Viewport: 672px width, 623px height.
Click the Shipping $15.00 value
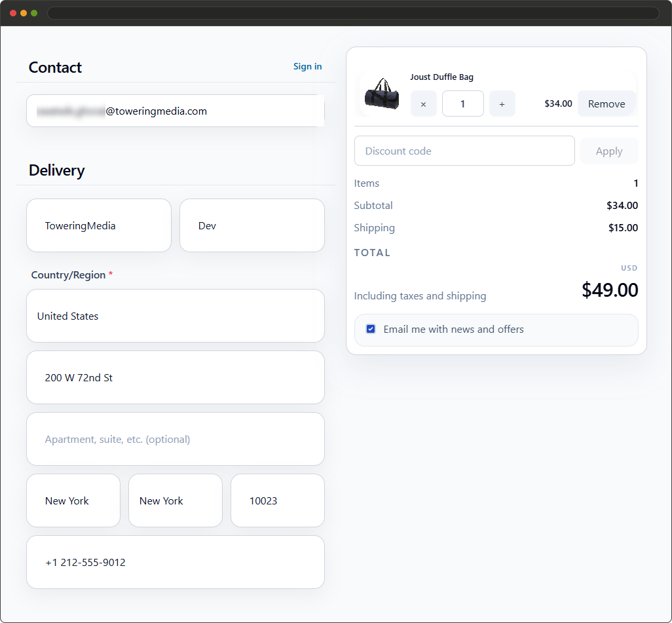tap(623, 228)
